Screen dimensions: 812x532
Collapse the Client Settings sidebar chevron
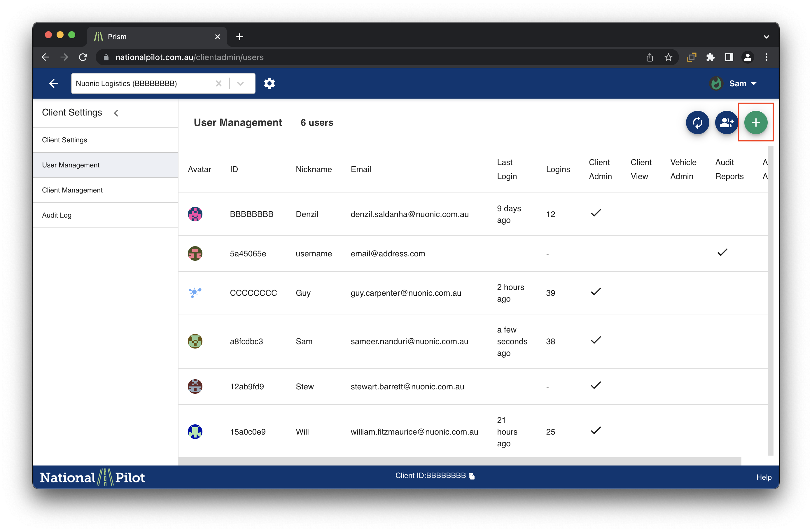116,113
